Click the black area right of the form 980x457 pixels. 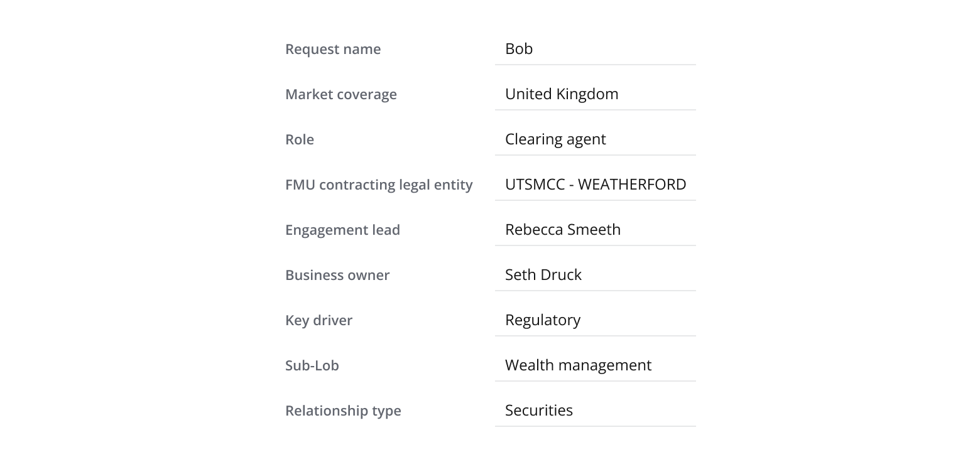coord(853,228)
